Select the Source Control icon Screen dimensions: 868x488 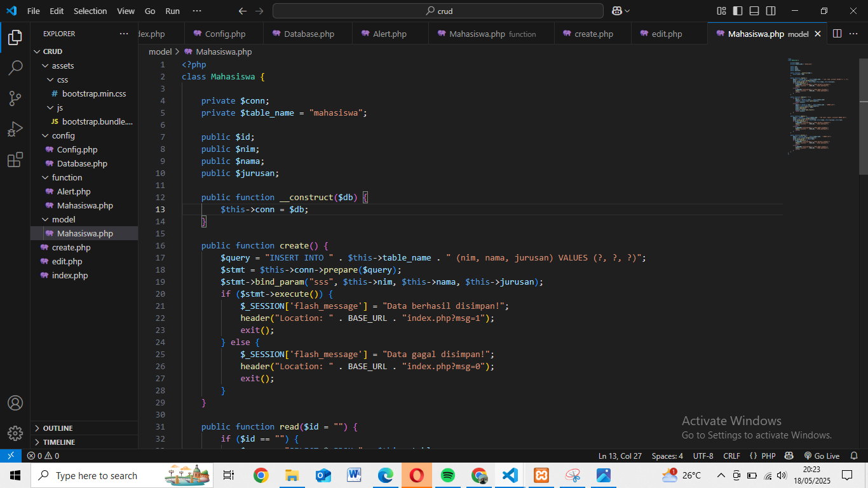[x=15, y=98]
